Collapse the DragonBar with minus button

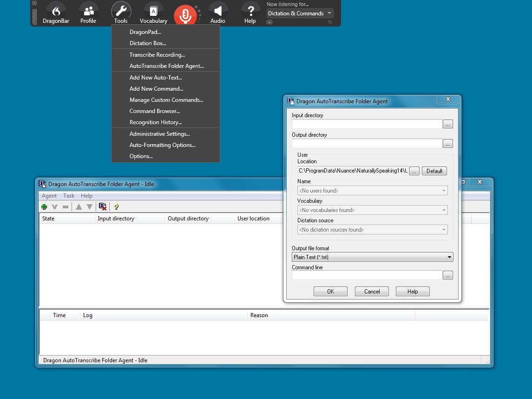coord(34,3)
